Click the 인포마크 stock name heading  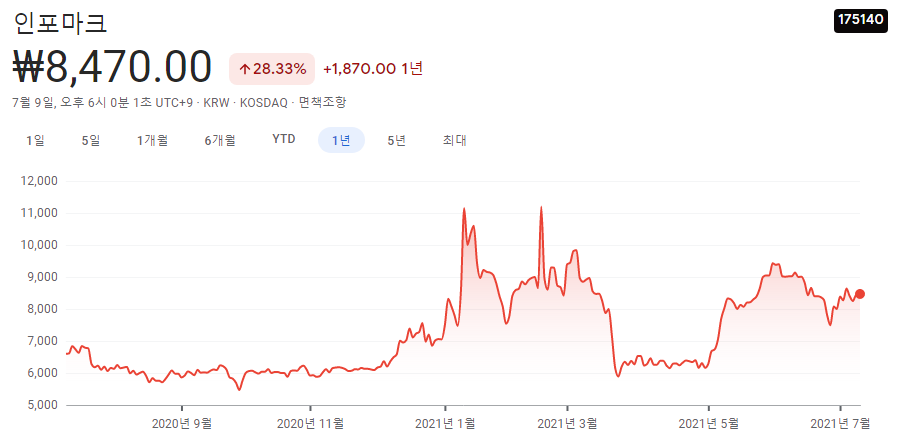click(59, 22)
